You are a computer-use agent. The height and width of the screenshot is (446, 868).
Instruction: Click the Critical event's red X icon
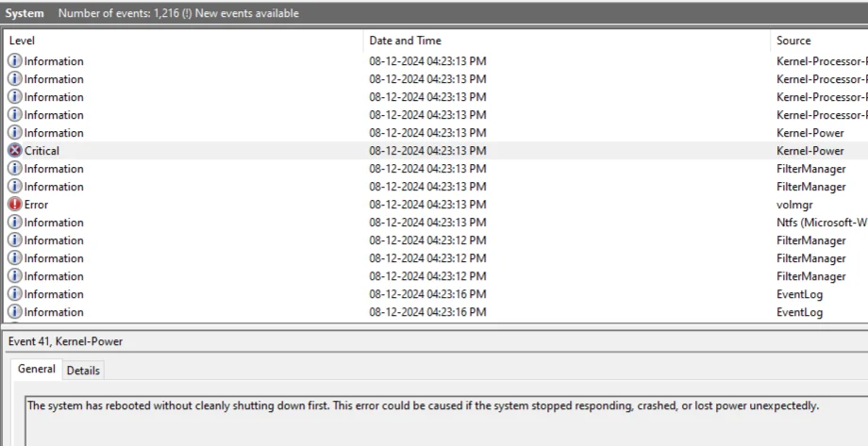15,151
